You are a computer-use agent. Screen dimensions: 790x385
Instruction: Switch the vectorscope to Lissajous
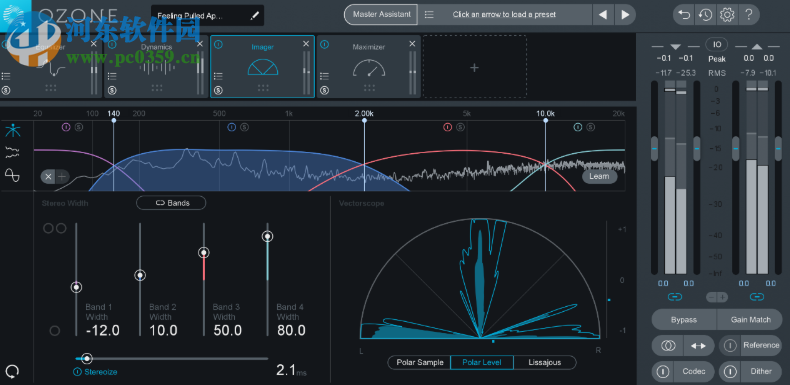point(545,362)
